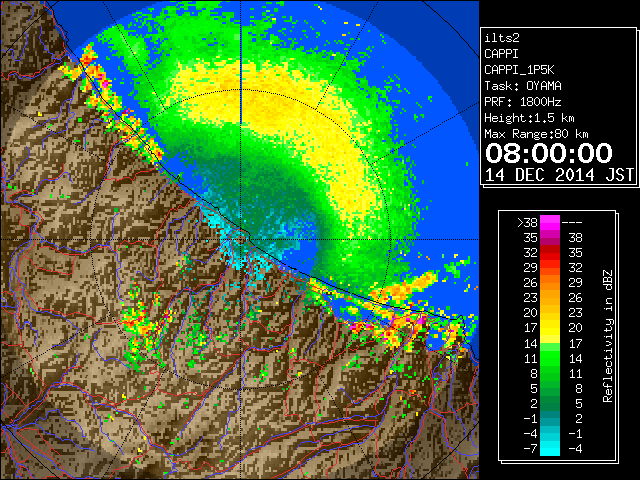Select the 'CAPPI_1P5K' text
The width and height of the screenshot is (640, 480).
point(519,70)
